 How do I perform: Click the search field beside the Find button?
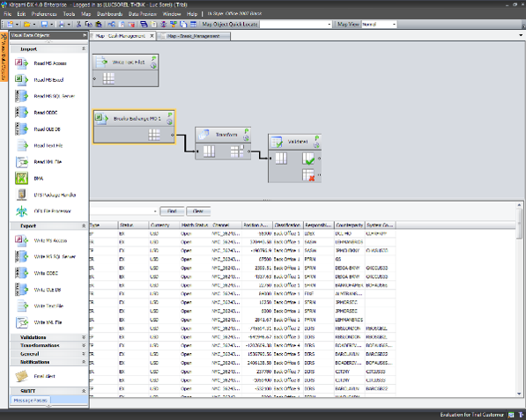tap(123, 210)
